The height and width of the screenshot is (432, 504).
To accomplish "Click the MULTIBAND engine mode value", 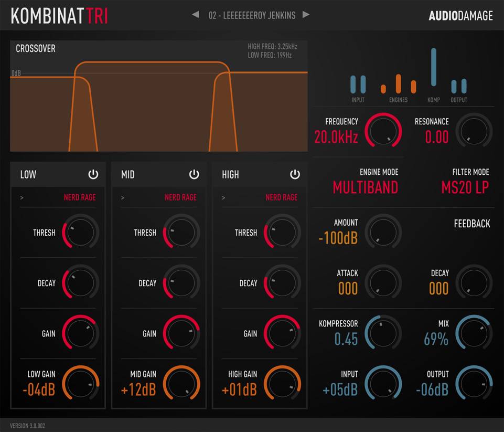I will pos(366,187).
